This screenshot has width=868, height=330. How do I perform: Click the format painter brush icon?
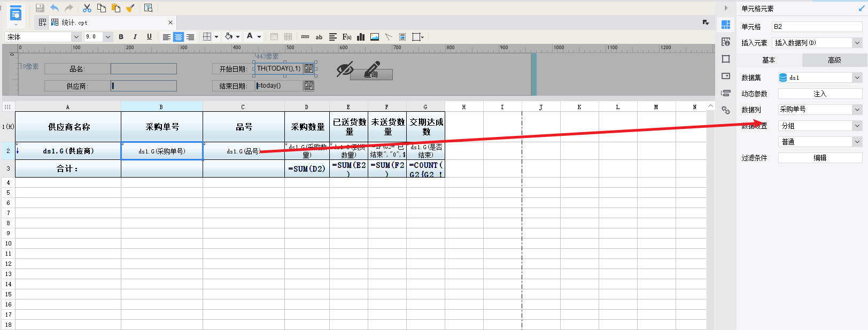coord(130,8)
